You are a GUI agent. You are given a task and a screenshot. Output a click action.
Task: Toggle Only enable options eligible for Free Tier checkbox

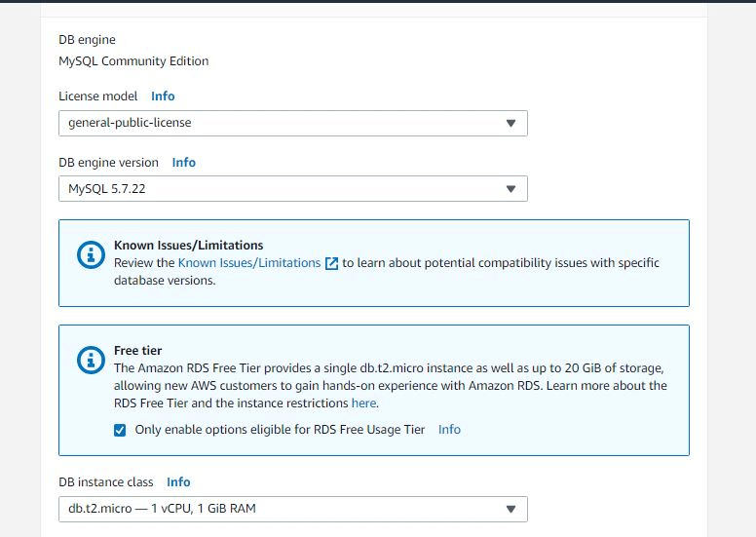tap(120, 430)
